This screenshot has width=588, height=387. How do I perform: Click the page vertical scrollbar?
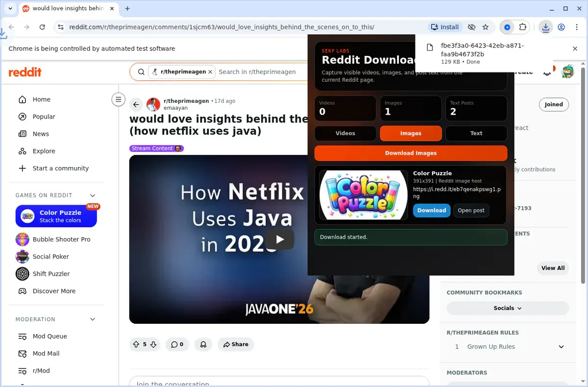coord(583,176)
